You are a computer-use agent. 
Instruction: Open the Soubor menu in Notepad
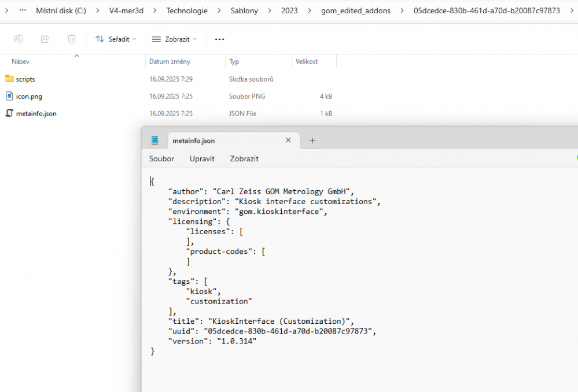[x=161, y=158]
